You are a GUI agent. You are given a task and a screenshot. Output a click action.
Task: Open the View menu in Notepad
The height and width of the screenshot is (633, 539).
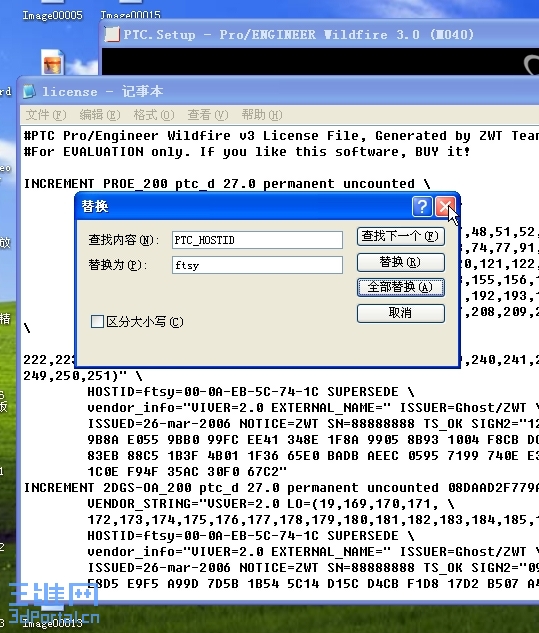(x=208, y=115)
